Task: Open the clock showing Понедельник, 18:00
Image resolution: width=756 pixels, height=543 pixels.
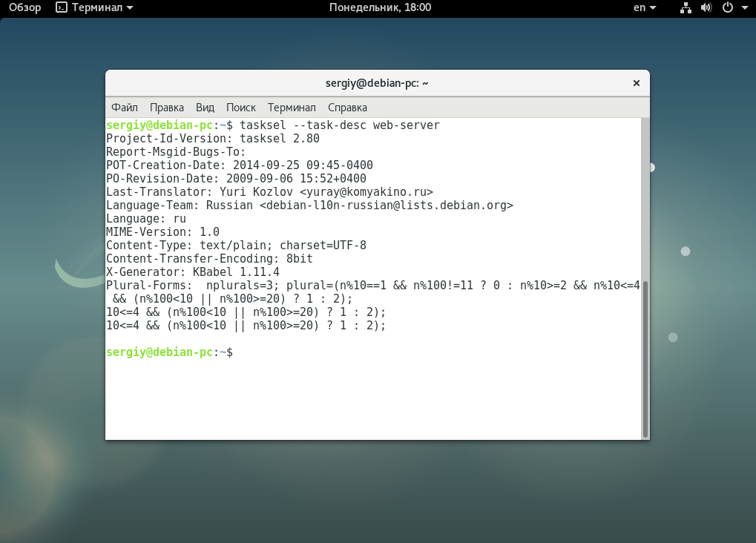Action: [x=379, y=8]
